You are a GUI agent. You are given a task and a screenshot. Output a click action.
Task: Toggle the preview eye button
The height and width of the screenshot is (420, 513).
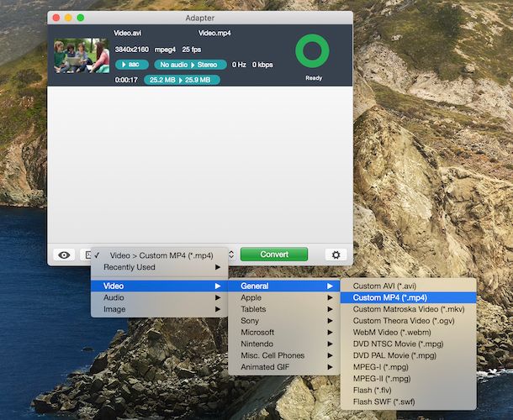(64, 255)
